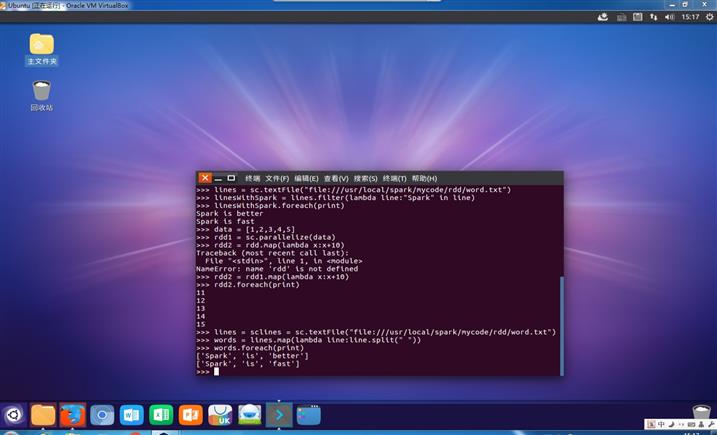Click the keyboard indicator in top panel

621,17
